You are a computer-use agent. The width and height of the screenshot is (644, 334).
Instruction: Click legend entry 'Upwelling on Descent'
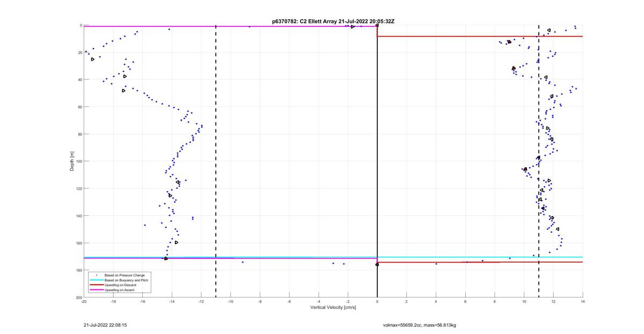[121, 285]
